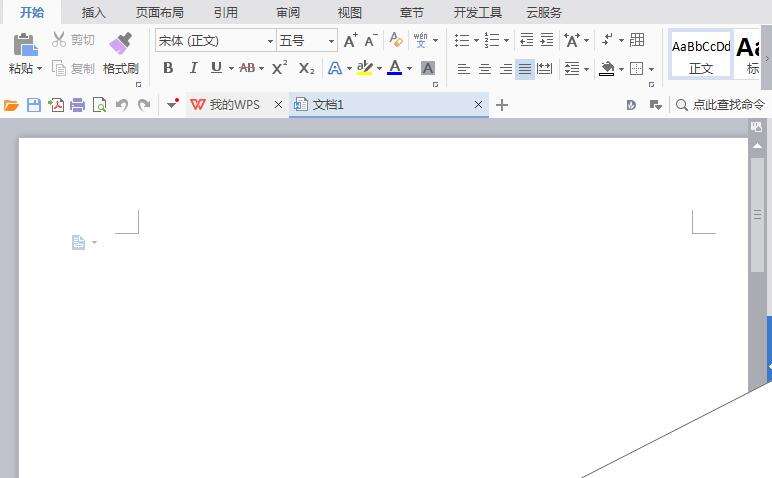Image resolution: width=772 pixels, height=478 pixels.
Task: Switch to the 视图 tab
Action: pyautogui.click(x=350, y=12)
